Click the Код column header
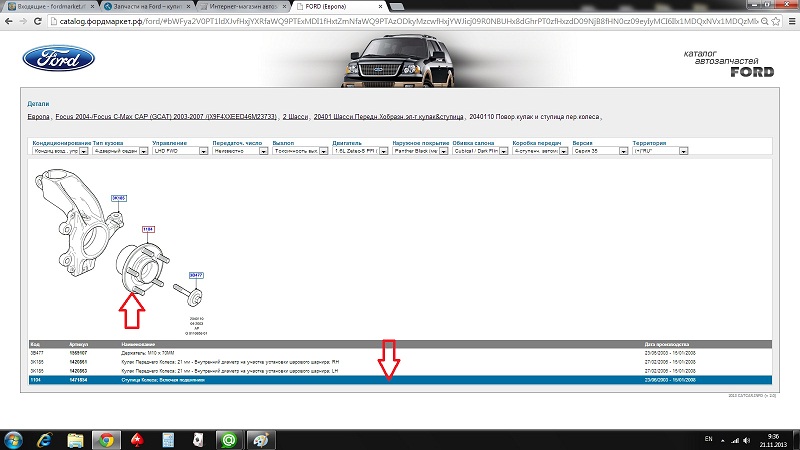800x450 pixels. pyautogui.click(x=35, y=344)
